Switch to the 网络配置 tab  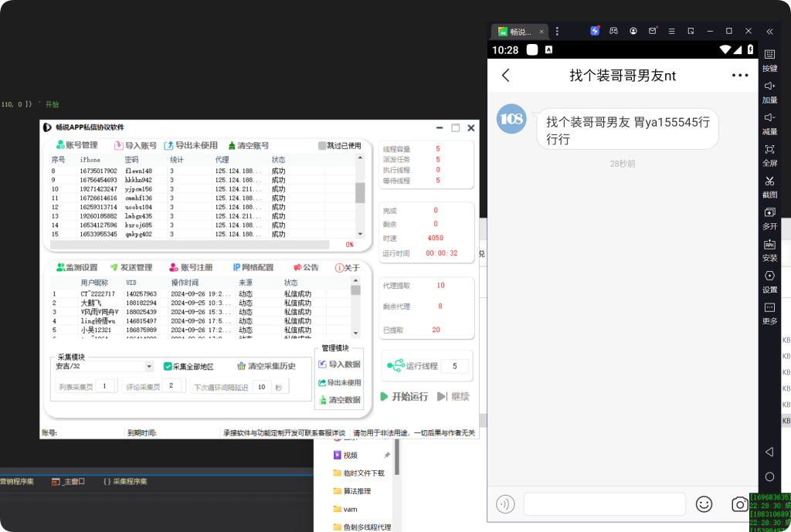(x=253, y=267)
